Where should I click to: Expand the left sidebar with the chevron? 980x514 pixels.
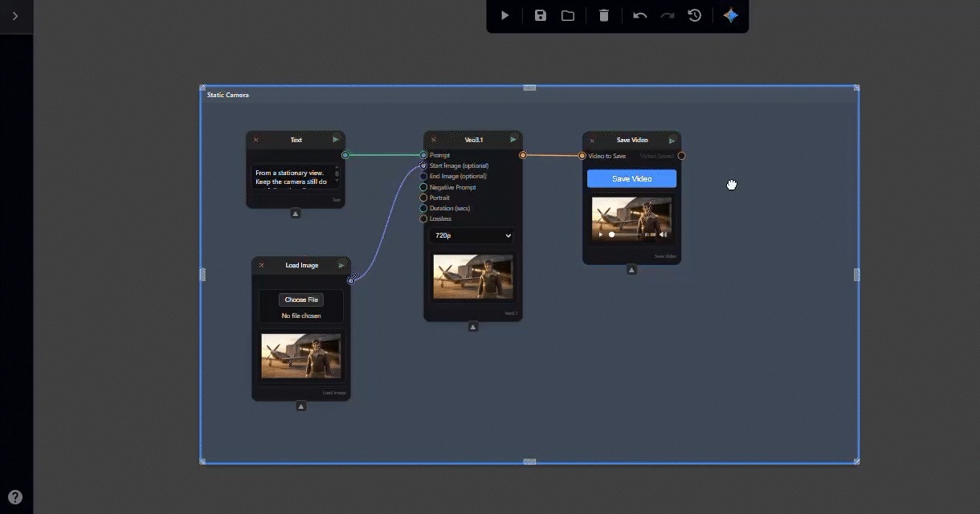[x=15, y=16]
